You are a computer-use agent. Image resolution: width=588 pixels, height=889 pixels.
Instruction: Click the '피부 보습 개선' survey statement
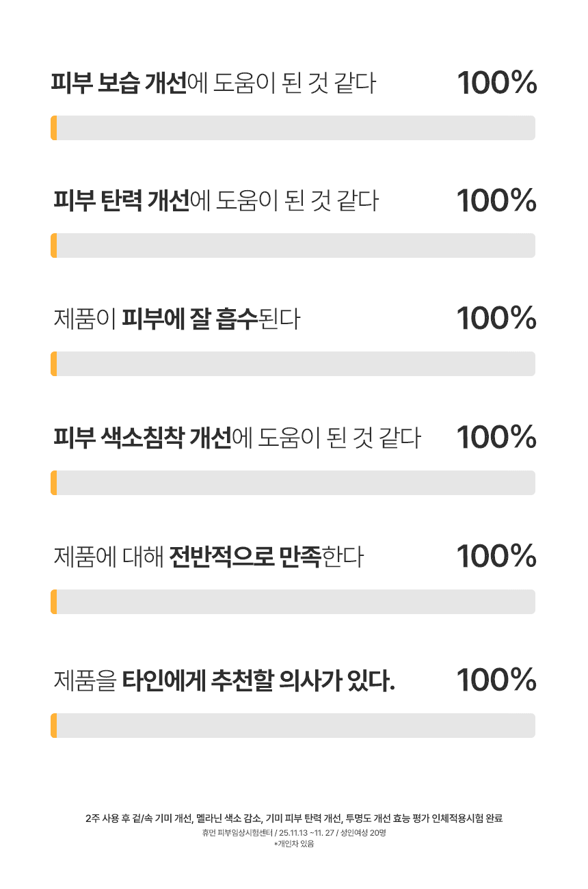[x=213, y=83]
